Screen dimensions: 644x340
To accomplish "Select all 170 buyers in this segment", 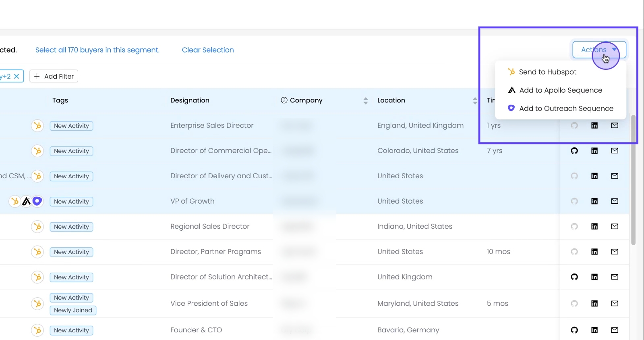I will 97,50.
